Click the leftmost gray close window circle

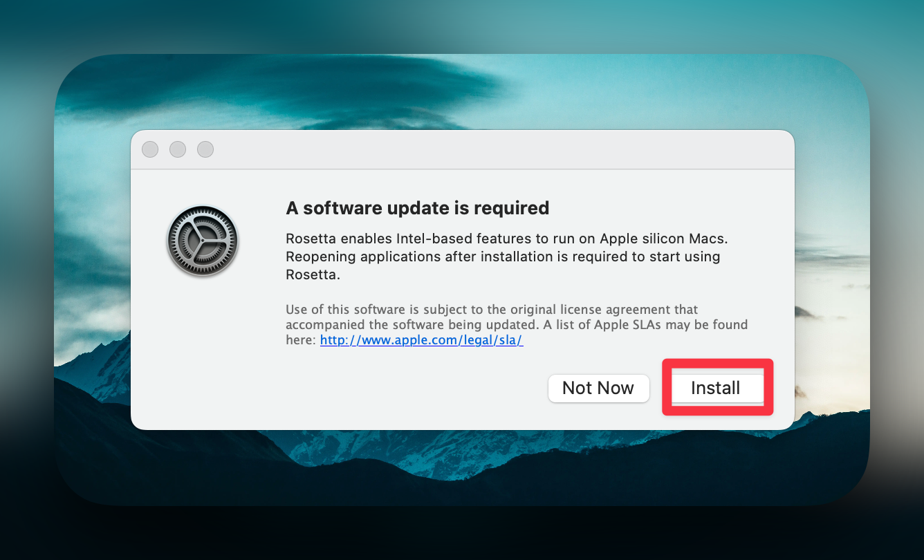coord(150,149)
